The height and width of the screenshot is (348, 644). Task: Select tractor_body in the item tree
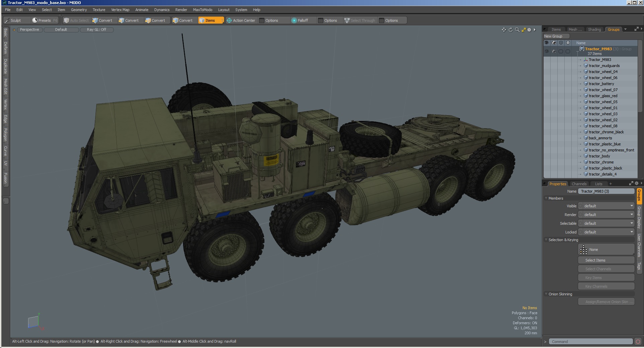pos(599,156)
